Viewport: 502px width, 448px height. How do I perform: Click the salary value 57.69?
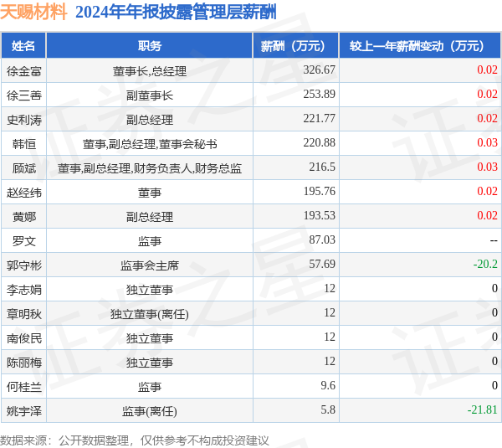pos(322,264)
